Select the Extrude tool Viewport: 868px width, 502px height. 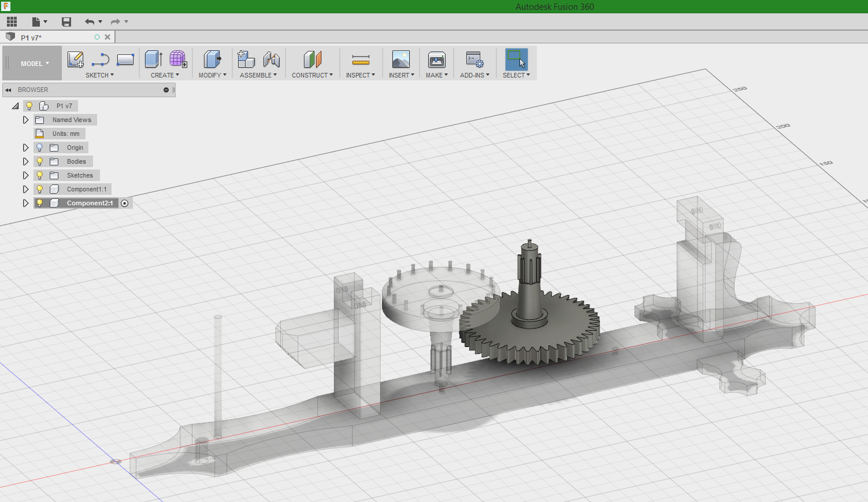point(153,59)
